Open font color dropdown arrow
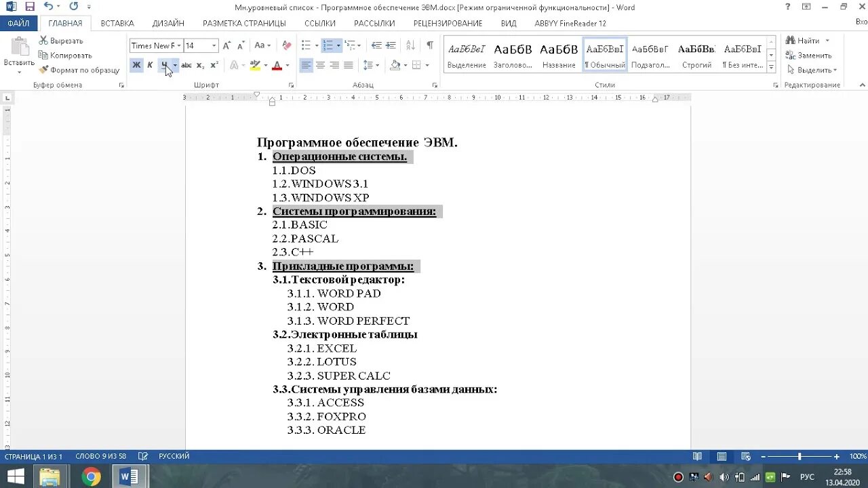Viewport: 868px width, 488px height. click(x=287, y=65)
